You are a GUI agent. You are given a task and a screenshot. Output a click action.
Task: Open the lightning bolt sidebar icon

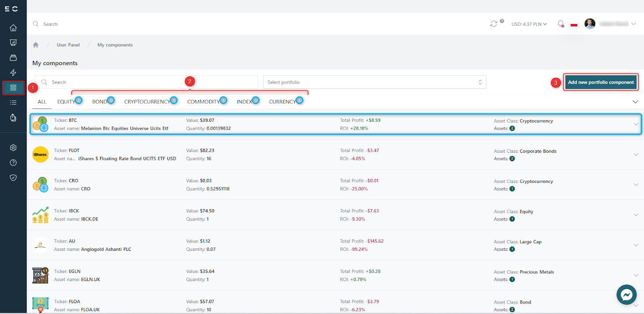pos(13,73)
